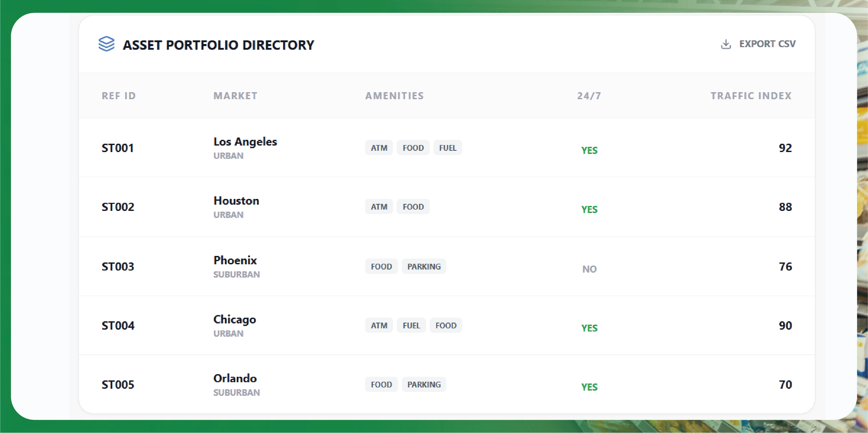Click the AMENITIES column header
The height and width of the screenshot is (433, 868).
(394, 96)
